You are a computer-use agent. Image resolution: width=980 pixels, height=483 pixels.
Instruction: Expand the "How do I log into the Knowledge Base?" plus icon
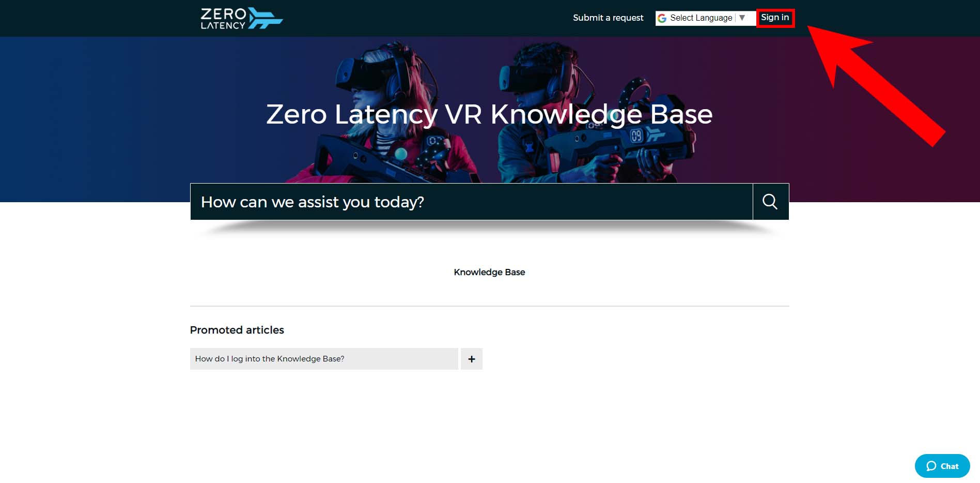point(472,359)
